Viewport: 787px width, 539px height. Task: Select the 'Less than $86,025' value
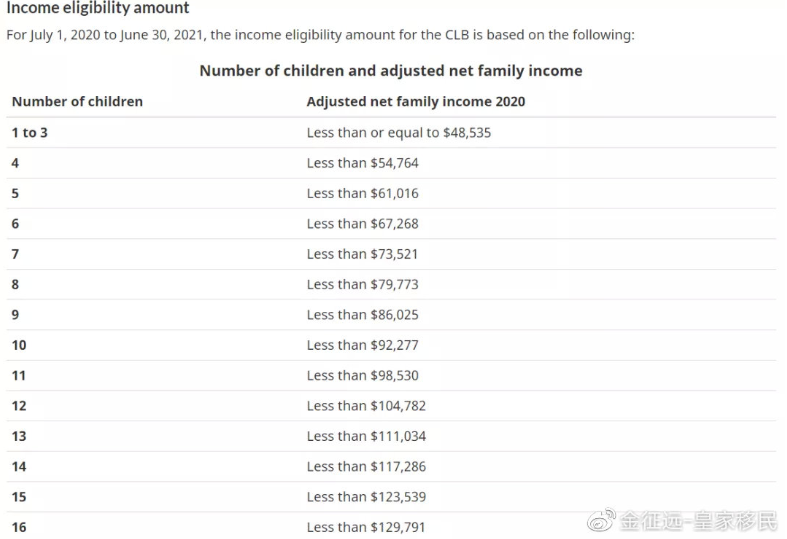tap(362, 315)
